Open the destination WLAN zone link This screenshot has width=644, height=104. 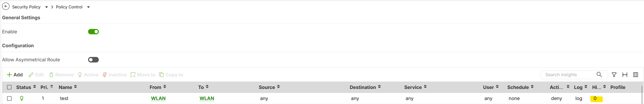point(207,98)
